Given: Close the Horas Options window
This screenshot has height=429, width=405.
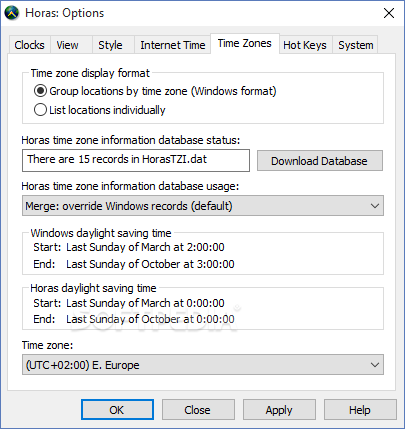Looking at the screenshot, I should tap(389, 13).
